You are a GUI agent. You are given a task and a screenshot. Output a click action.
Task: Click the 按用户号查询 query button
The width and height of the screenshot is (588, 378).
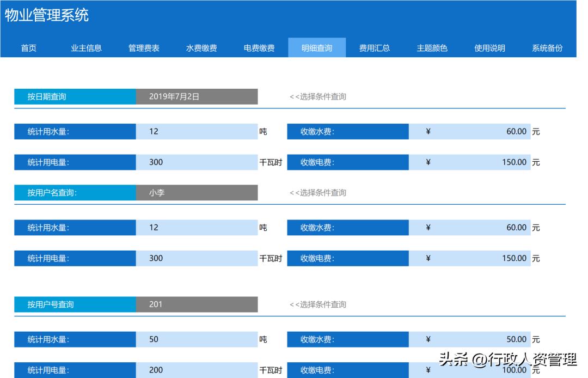pos(74,304)
